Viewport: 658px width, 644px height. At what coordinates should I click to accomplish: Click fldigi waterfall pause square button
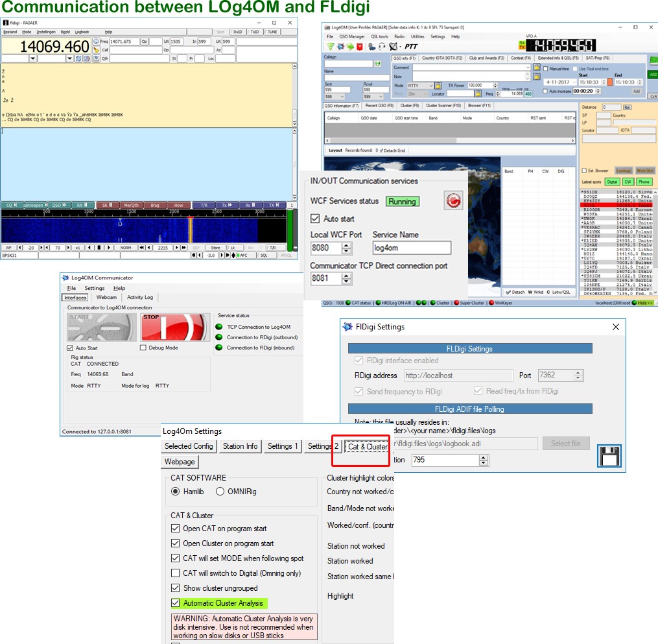click(99, 248)
